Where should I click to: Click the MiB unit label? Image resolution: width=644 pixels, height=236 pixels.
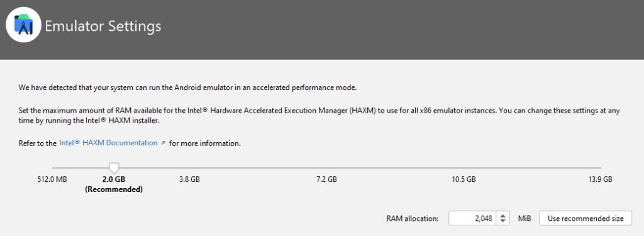tap(525, 219)
